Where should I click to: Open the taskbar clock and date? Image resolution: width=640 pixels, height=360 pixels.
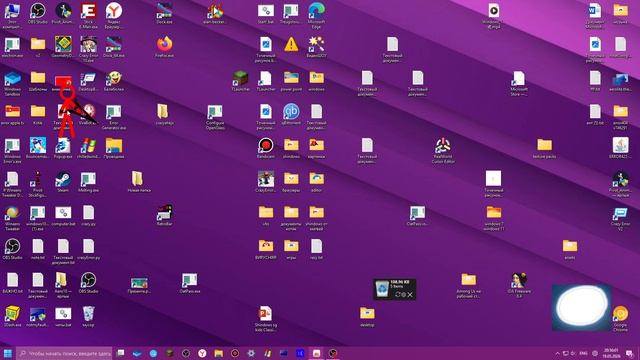pyautogui.click(x=611, y=353)
